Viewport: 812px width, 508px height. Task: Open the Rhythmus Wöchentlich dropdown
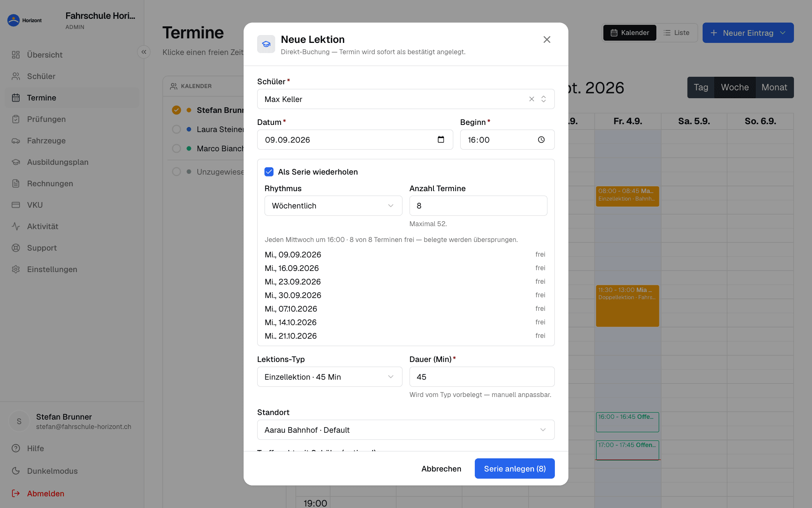point(333,205)
